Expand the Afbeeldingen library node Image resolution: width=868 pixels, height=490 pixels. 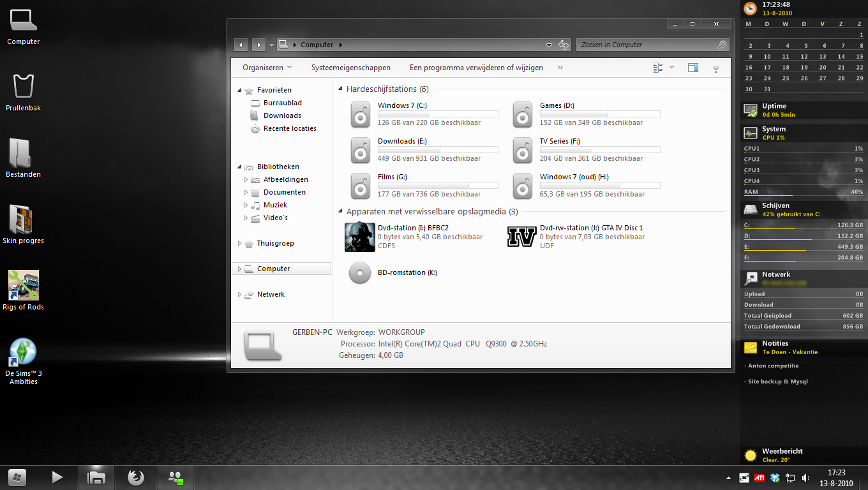click(246, 180)
